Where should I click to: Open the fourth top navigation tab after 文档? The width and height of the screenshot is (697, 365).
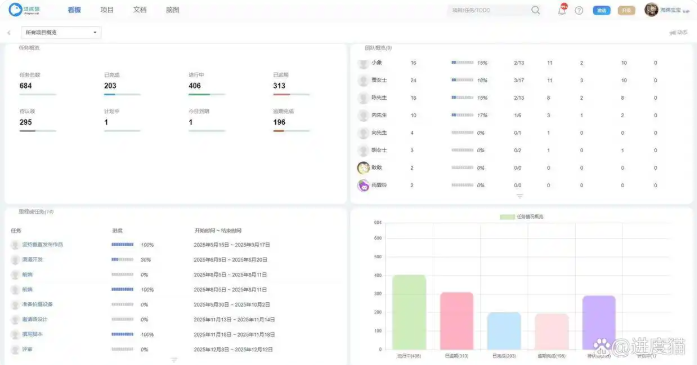click(x=172, y=10)
